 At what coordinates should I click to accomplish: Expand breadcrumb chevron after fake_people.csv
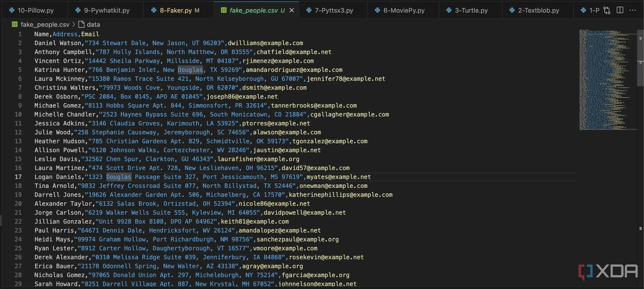pyautogui.click(x=74, y=25)
